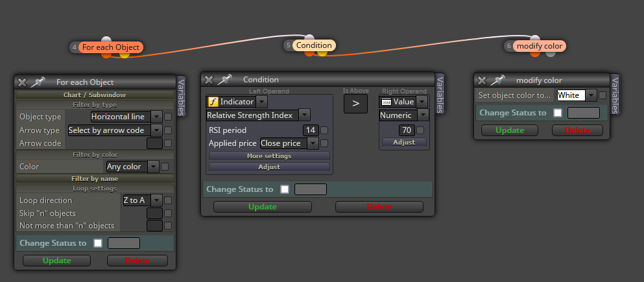The width and height of the screenshot is (644, 282).
Task: Select the modify color node label
Action: (x=540, y=46)
